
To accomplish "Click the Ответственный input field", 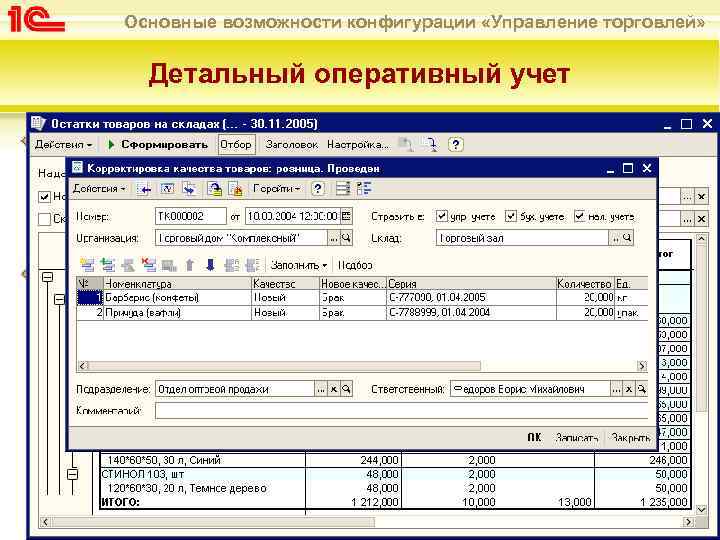I will tap(530, 389).
